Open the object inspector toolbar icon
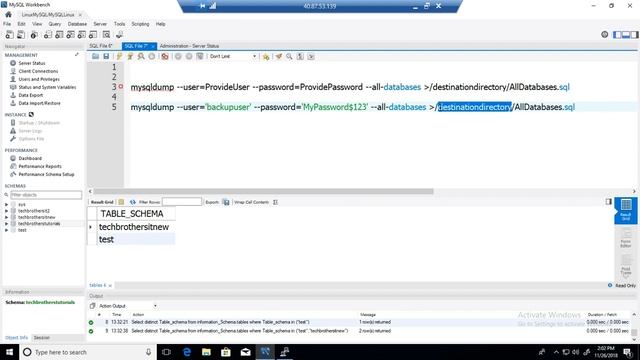 pyautogui.click(x=34, y=35)
